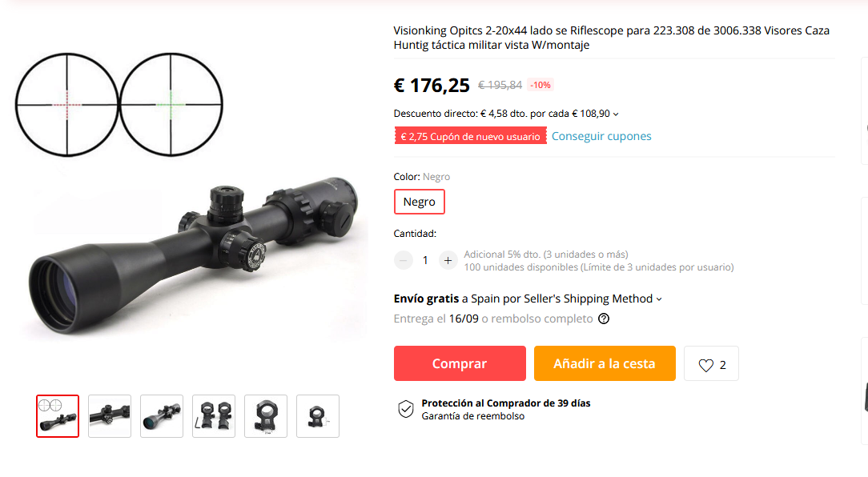Screen dimensions: 868x477
Task: Click Añadir a la cesta button
Action: pyautogui.click(x=605, y=363)
